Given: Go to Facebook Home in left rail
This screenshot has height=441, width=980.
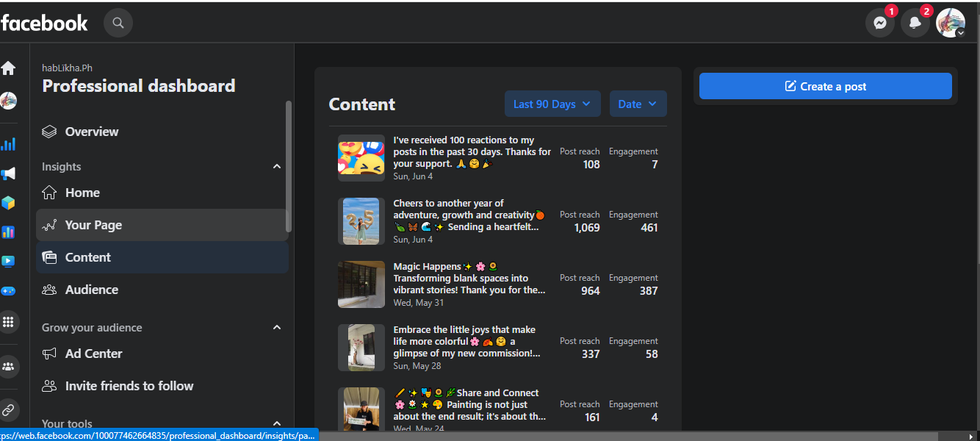Looking at the screenshot, I should tap(8, 68).
